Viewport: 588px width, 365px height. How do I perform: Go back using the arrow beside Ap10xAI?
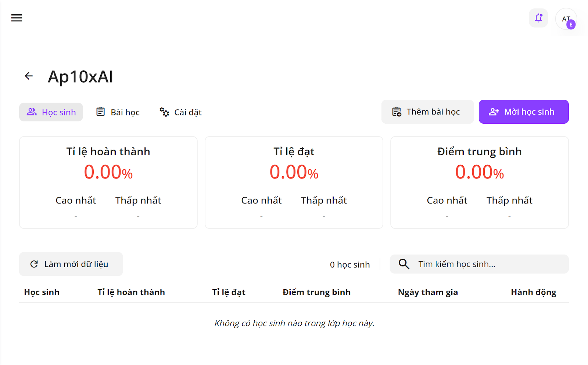[x=29, y=76]
